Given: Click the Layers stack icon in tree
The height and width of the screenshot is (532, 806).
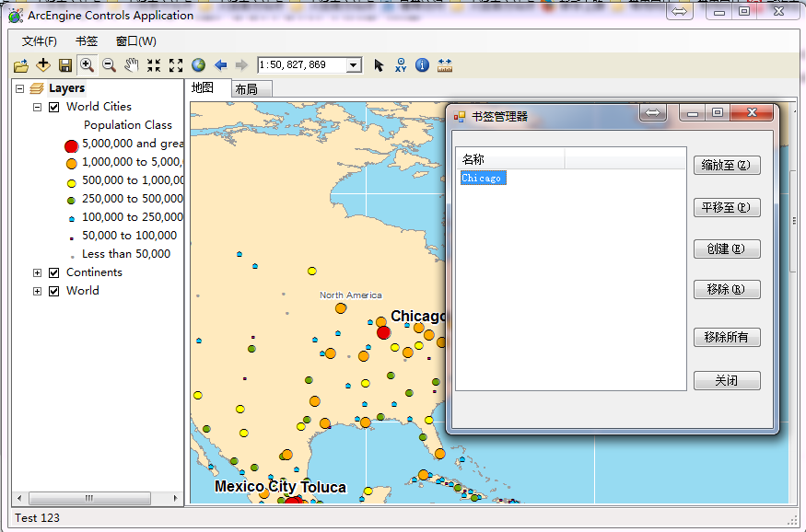Looking at the screenshot, I should click(37, 88).
